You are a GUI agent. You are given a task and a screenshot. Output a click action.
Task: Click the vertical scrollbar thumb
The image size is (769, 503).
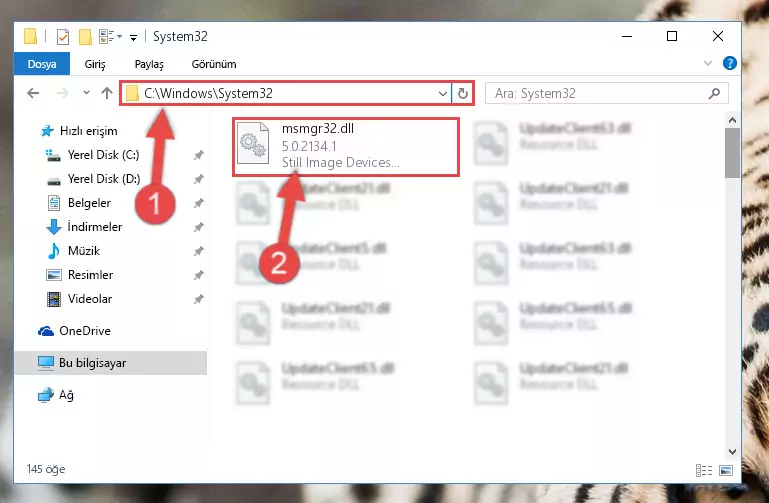click(732, 153)
